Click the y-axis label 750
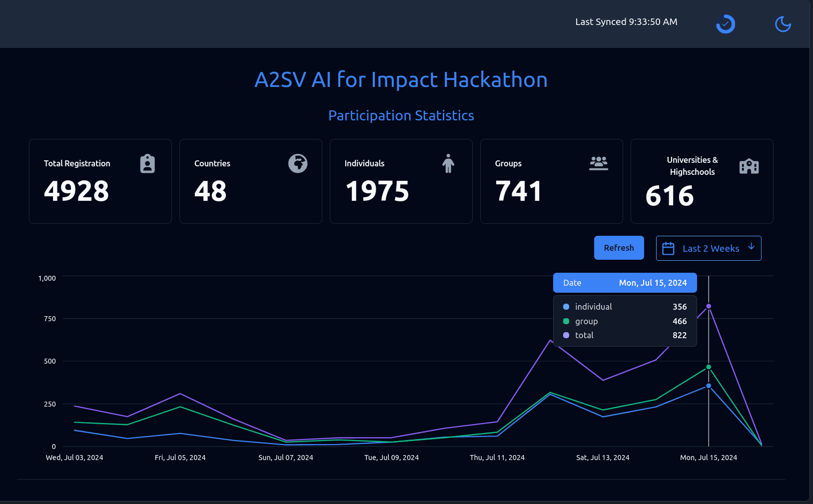813x504 pixels. point(50,319)
